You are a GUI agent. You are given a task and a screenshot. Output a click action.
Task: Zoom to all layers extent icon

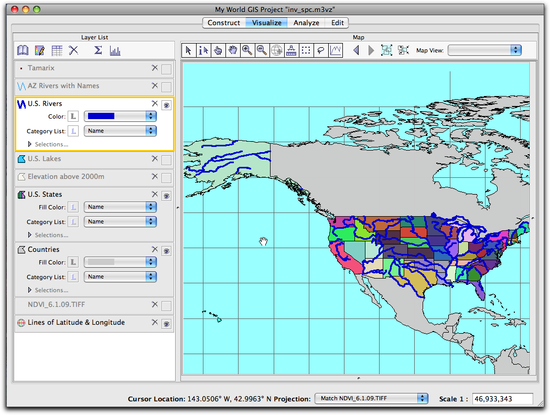[x=387, y=50]
